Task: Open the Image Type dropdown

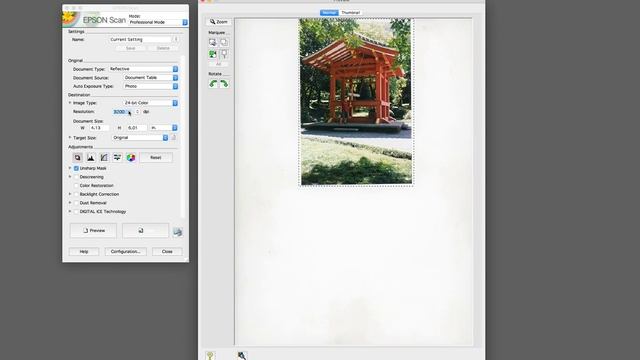Action: point(151,103)
